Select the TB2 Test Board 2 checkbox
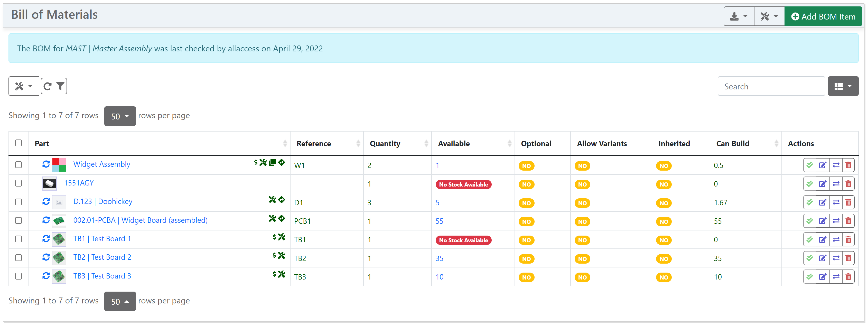868x325 pixels. point(18,258)
